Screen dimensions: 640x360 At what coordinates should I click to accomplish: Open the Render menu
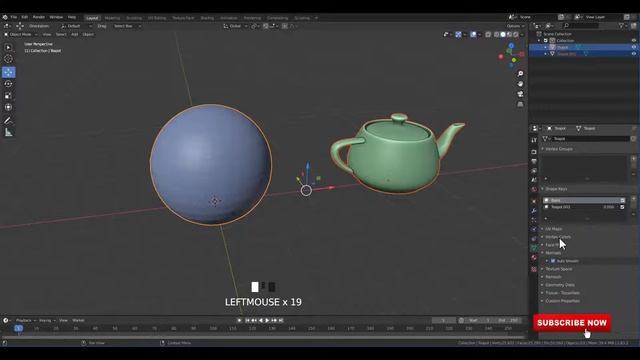(x=39, y=17)
